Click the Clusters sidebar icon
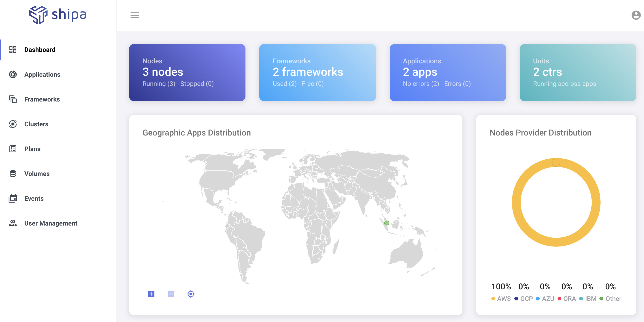This screenshot has width=644, height=322. pyautogui.click(x=13, y=124)
